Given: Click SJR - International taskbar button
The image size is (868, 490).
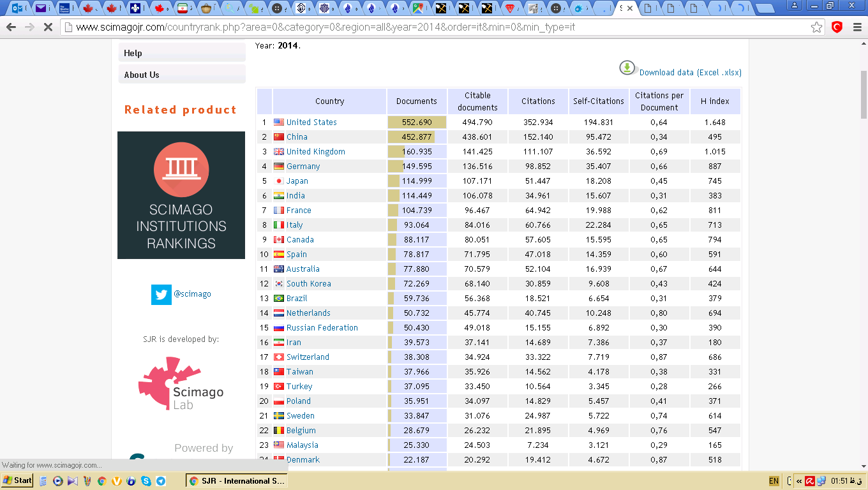Looking at the screenshot, I should click(x=237, y=481).
